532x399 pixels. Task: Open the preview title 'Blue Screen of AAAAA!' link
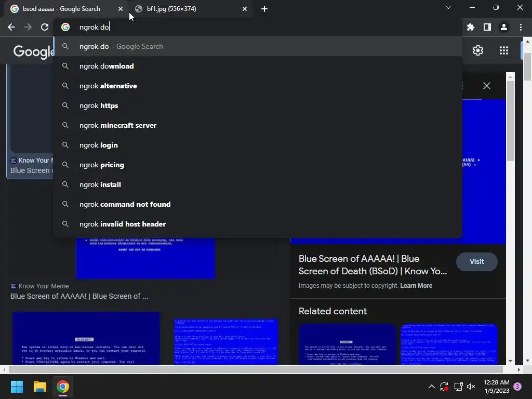point(373,265)
